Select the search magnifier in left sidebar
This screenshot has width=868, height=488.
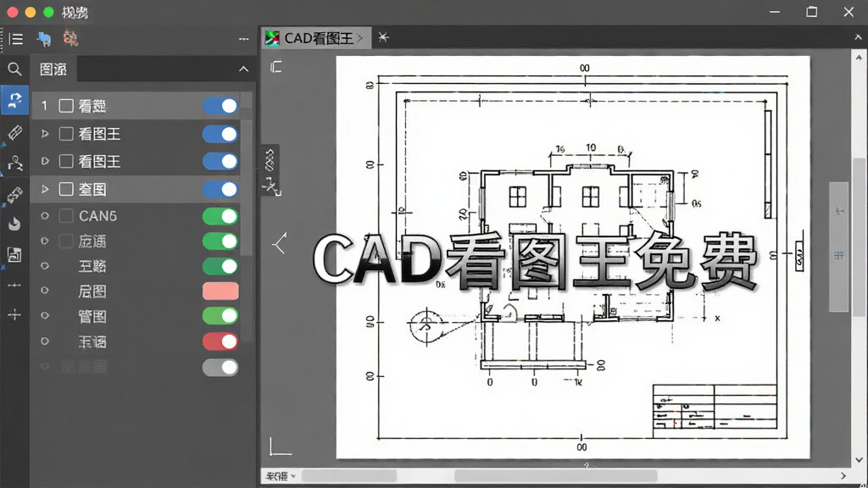click(x=15, y=69)
